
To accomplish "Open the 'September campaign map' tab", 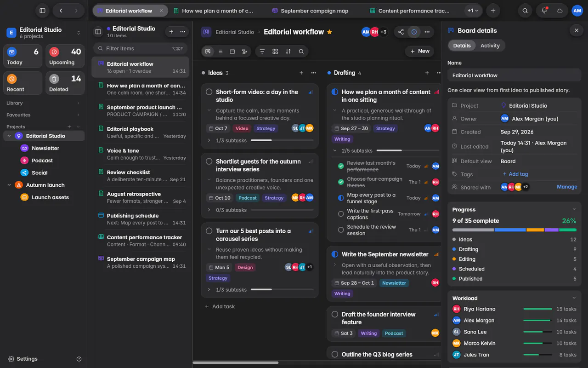I will click(310, 11).
